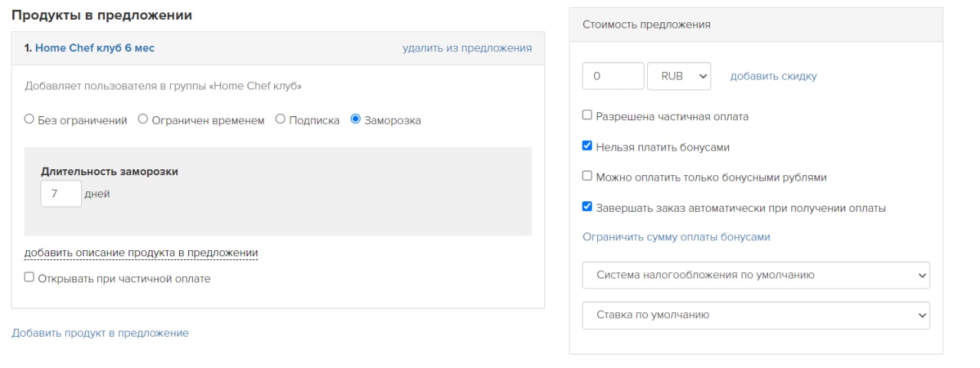Click добавить скидку link
The height and width of the screenshot is (368, 980).
tap(773, 76)
